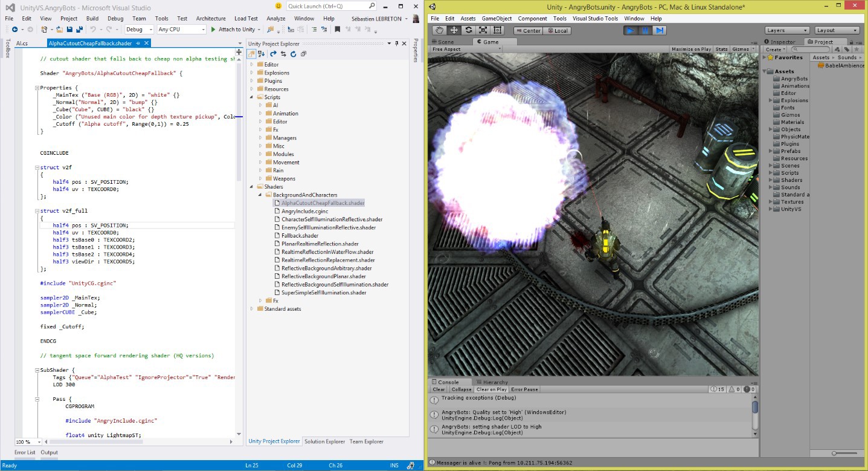Collapse Scripts folder in Unity Project Explorer
868x471 pixels.
[x=252, y=97]
